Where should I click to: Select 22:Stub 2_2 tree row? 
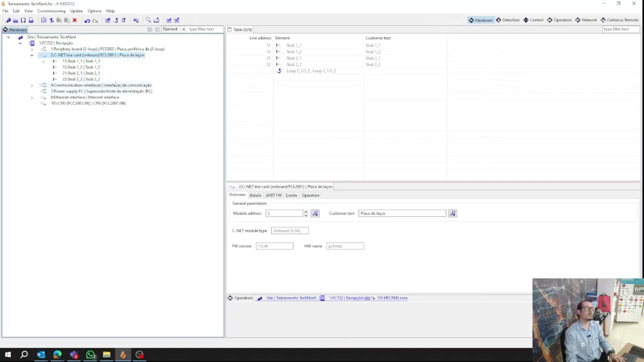point(81,79)
